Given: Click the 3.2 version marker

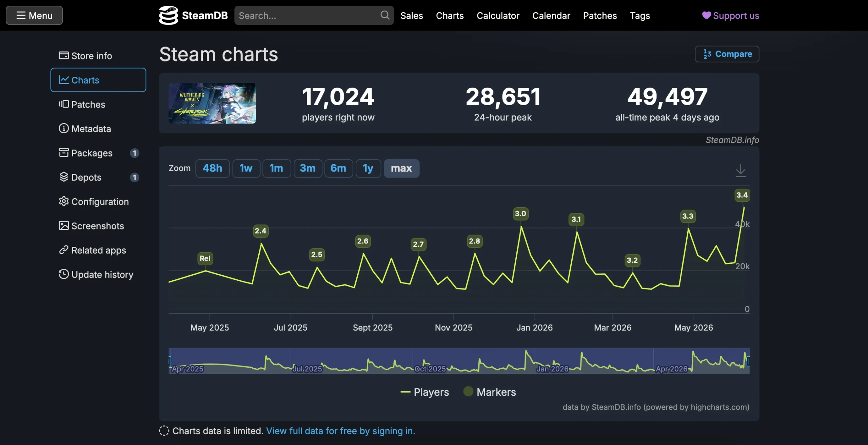Looking at the screenshot, I should coord(632,260).
